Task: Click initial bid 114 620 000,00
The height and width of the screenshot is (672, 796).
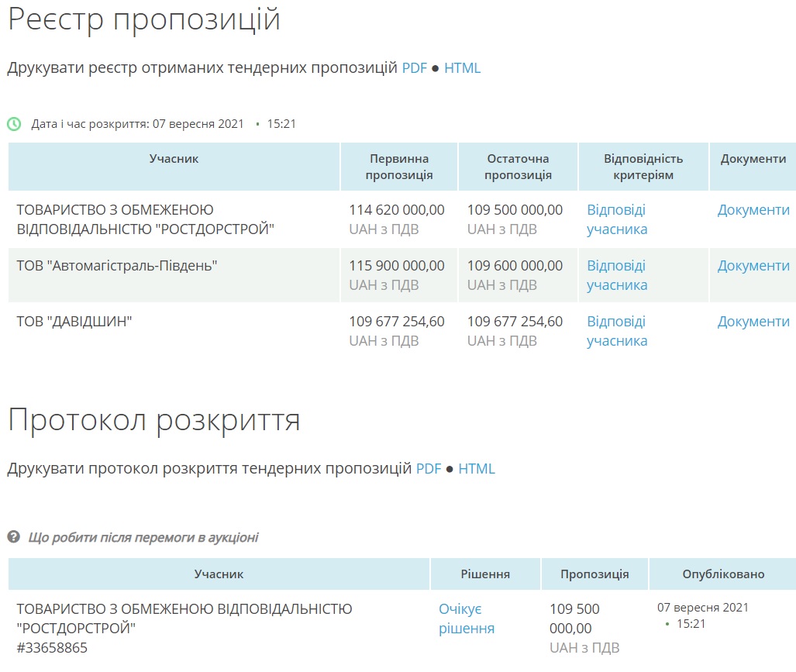Action: (397, 209)
